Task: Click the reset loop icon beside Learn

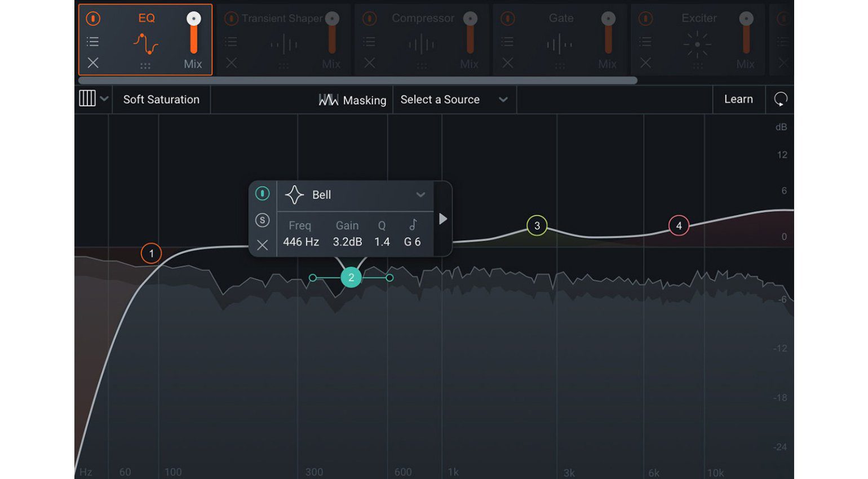Action: pyautogui.click(x=780, y=99)
